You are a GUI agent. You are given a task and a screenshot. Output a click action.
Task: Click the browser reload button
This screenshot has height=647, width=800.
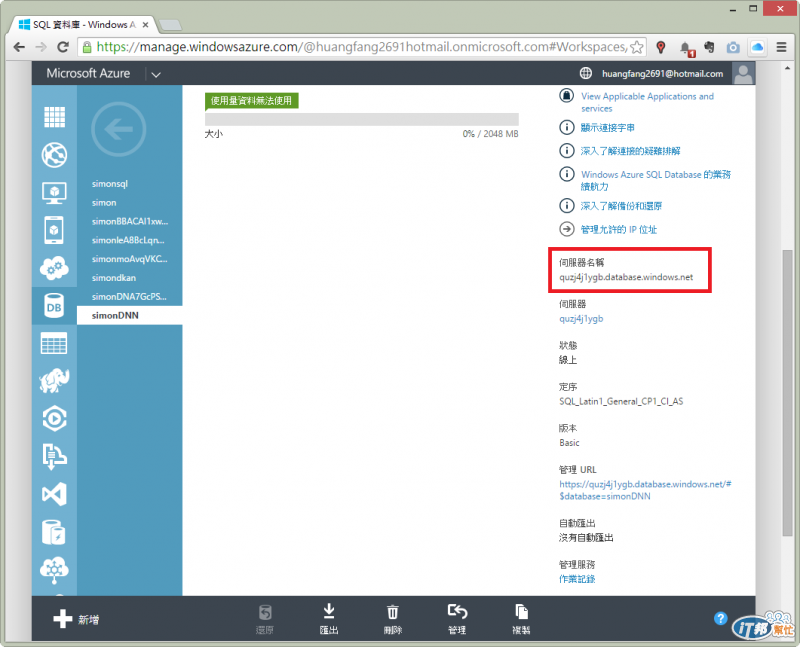(63, 47)
